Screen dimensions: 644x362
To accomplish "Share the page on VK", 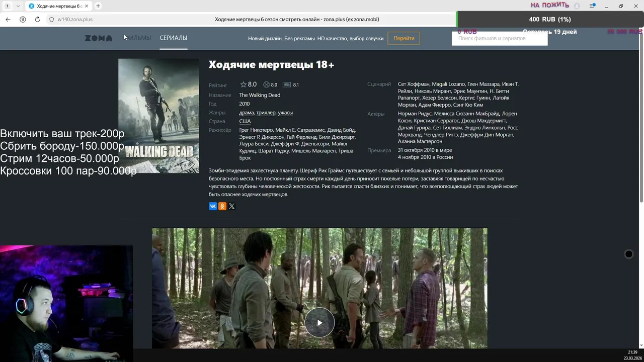I will click(213, 206).
